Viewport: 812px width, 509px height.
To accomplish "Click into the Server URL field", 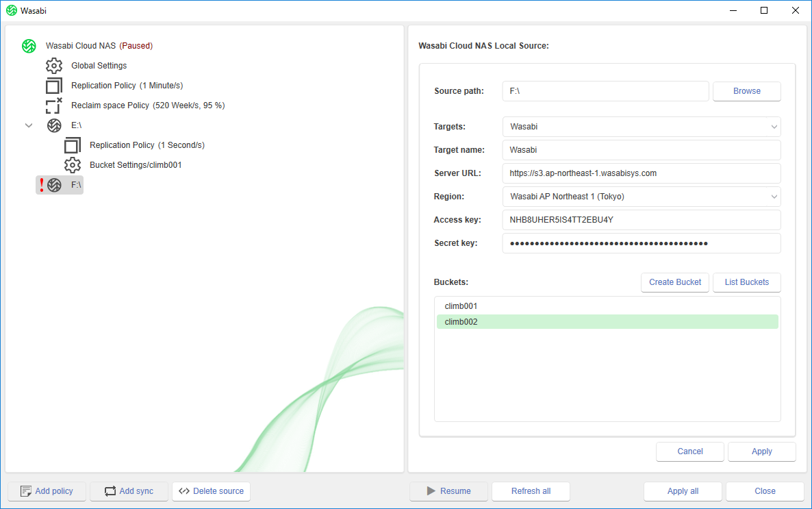I will [x=641, y=173].
